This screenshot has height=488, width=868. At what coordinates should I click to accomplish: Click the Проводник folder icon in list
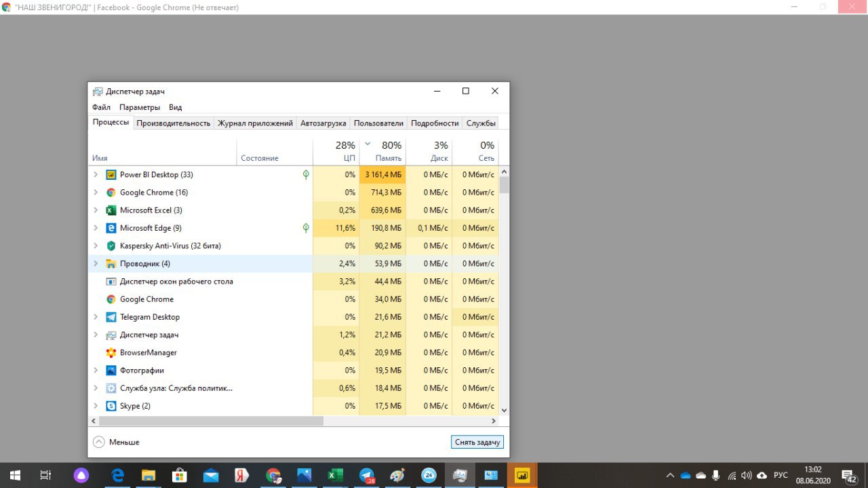(111, 263)
